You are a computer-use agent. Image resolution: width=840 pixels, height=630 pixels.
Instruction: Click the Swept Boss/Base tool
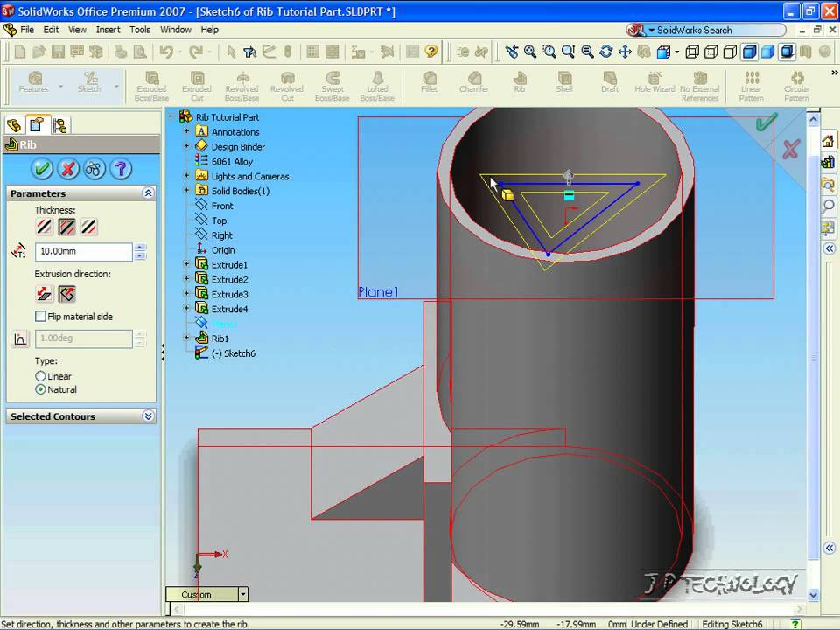point(332,87)
